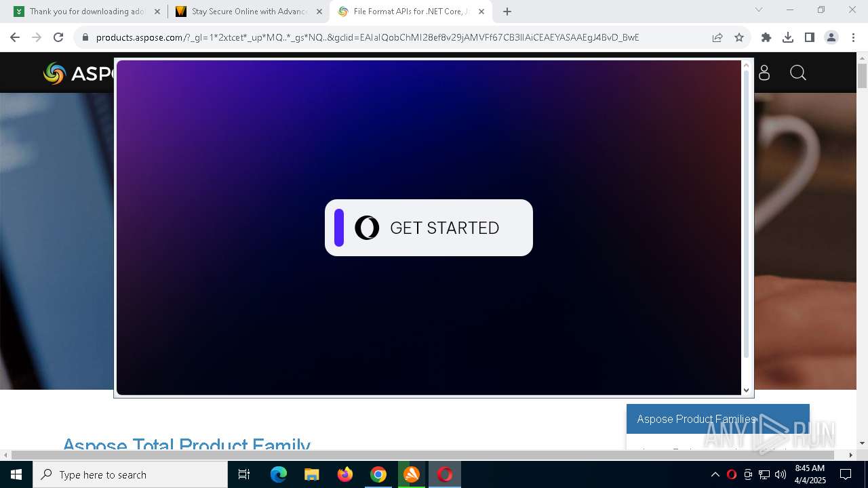
Task: Open the notification center icon
Action: (846, 474)
